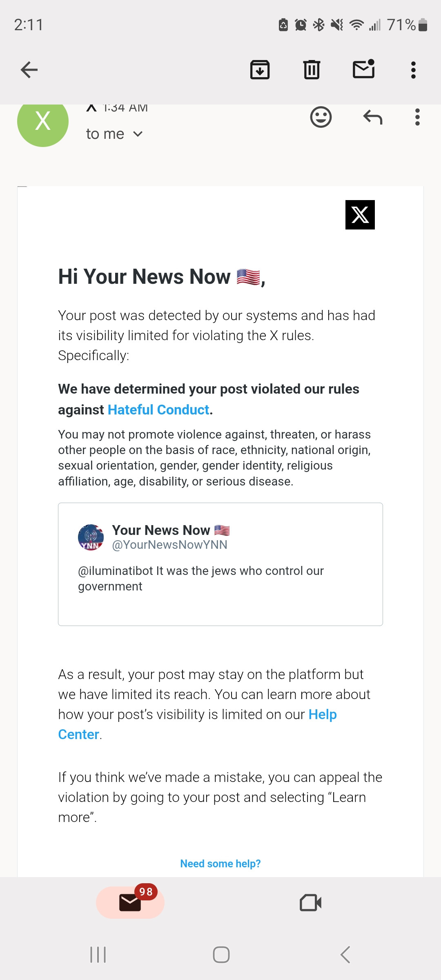
Task: Open the @YourNewsNowYNN handle
Action: tap(169, 545)
